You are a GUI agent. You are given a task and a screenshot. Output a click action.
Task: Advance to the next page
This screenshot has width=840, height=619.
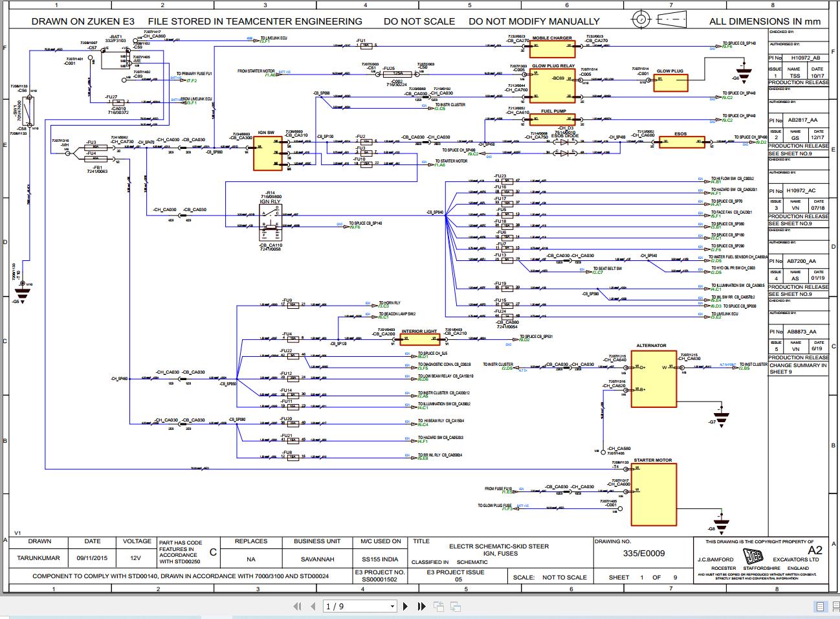(x=406, y=606)
